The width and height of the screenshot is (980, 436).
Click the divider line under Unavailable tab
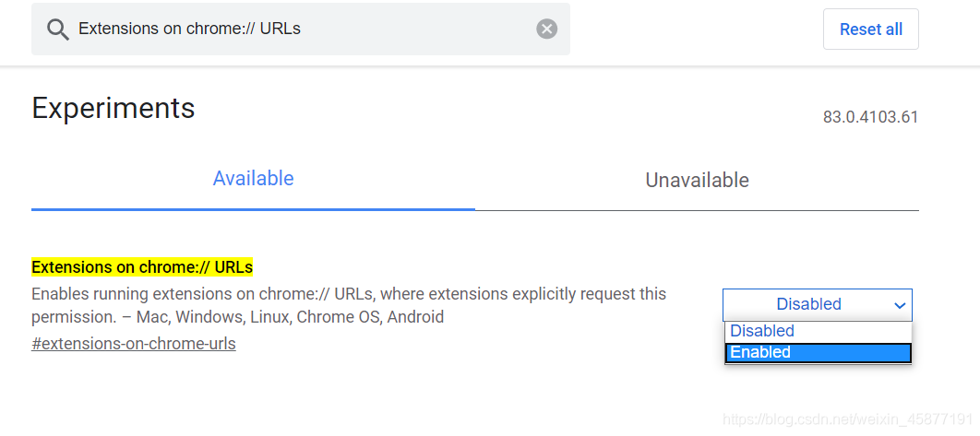point(697,210)
